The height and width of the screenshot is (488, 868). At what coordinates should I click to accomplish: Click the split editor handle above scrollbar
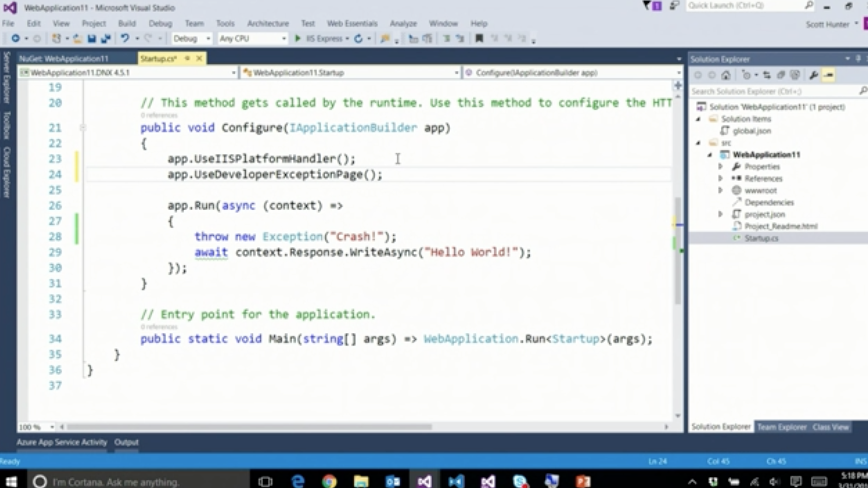click(678, 85)
